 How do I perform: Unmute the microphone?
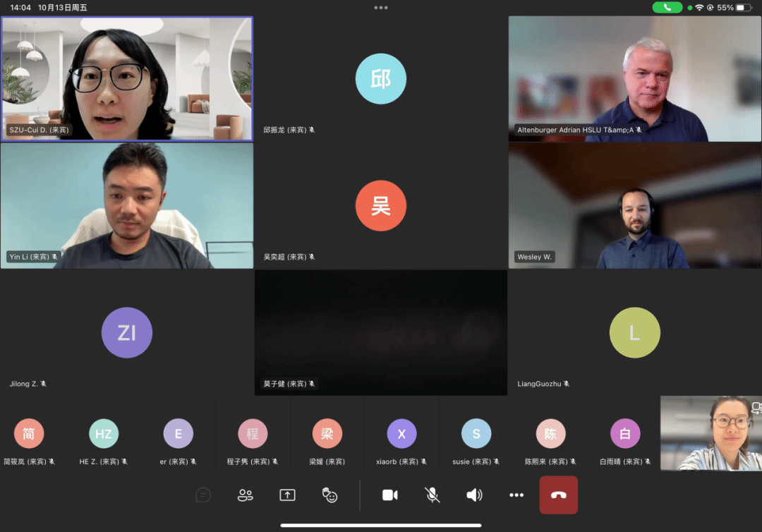[433, 495]
